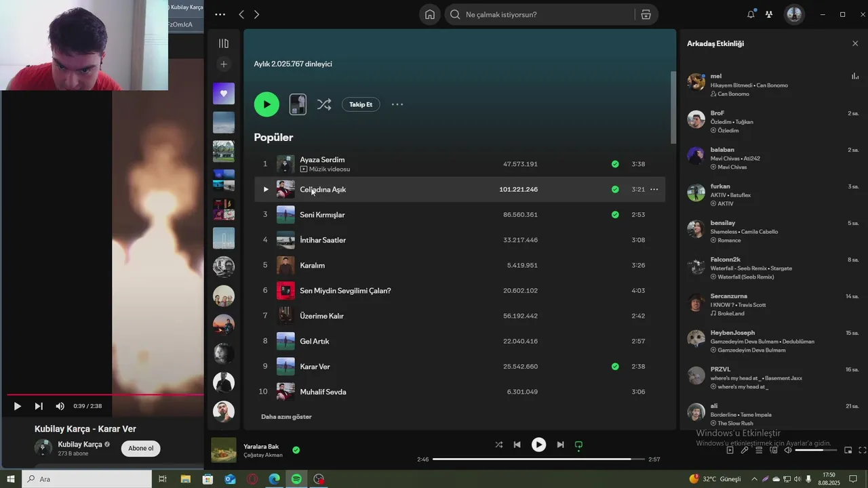
Task: Play the Karar Ver video in the left window
Action: tap(18, 406)
